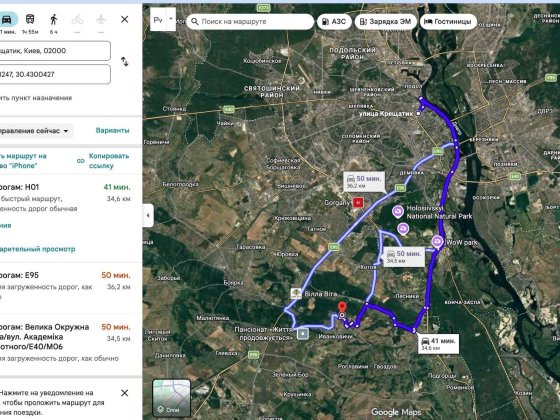Viewport: 560px width, 420px height.
Task: Open departure time dropdown
Action: click(36, 131)
